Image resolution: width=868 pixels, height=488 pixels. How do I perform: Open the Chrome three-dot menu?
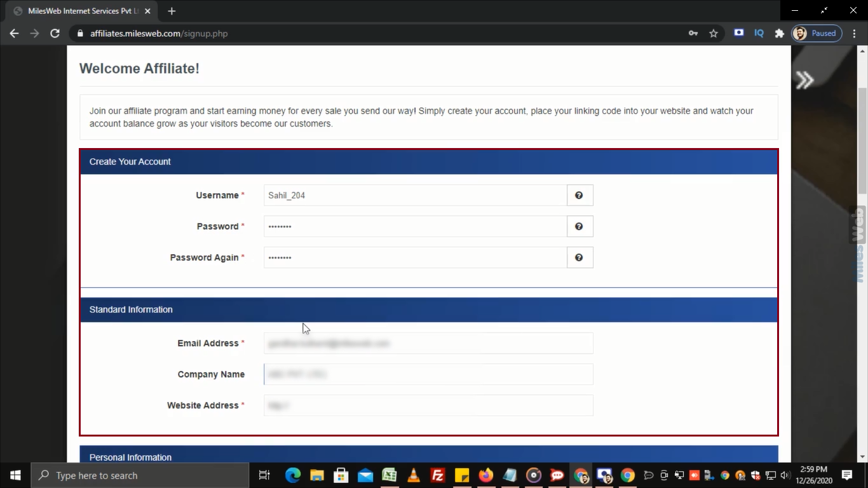855,33
